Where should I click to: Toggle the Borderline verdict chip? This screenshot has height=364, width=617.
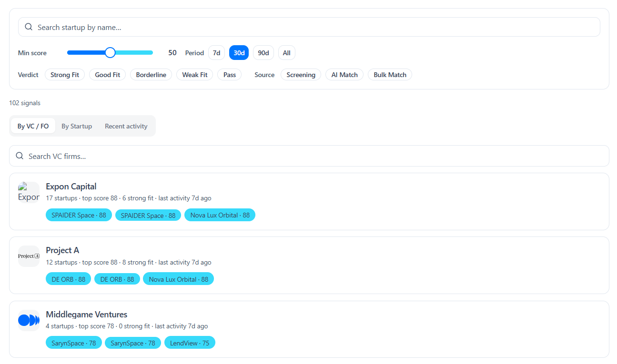click(151, 75)
